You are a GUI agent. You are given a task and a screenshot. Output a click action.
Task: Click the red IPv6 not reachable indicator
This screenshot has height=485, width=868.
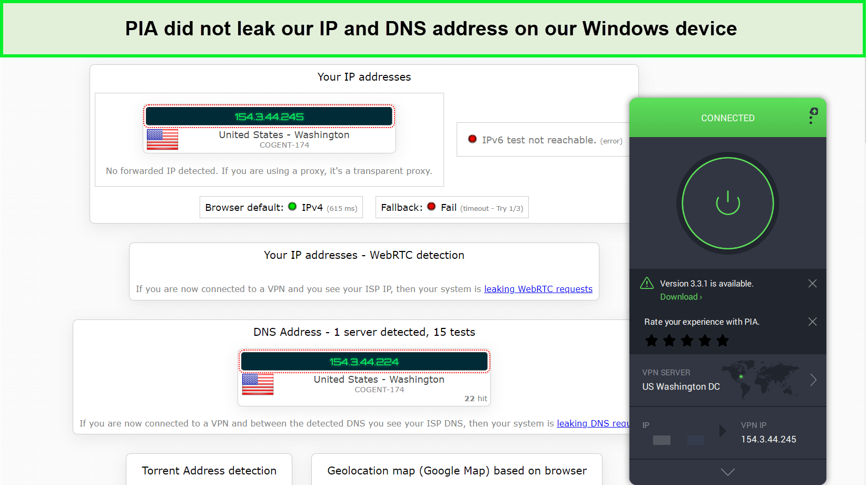pyautogui.click(x=472, y=139)
